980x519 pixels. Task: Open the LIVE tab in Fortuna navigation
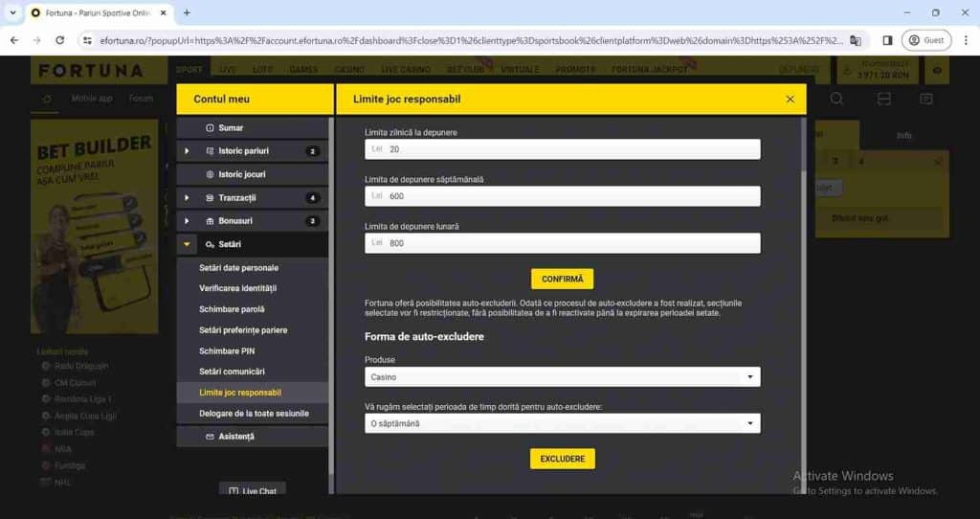227,69
